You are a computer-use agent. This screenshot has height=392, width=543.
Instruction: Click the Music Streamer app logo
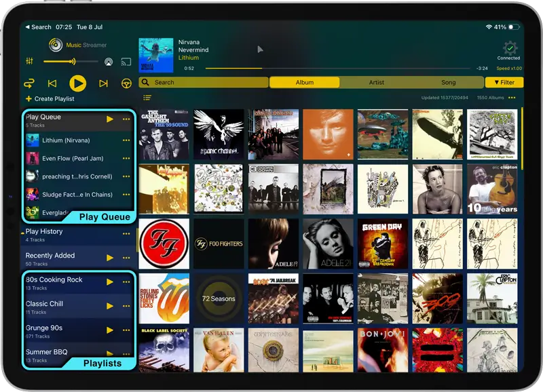[56, 45]
